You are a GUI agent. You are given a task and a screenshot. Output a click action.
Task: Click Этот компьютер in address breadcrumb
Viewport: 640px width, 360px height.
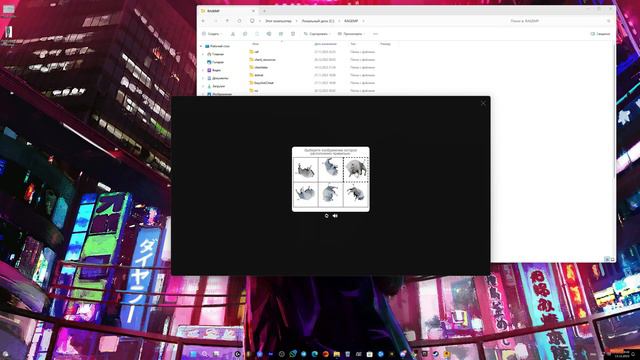(x=278, y=21)
